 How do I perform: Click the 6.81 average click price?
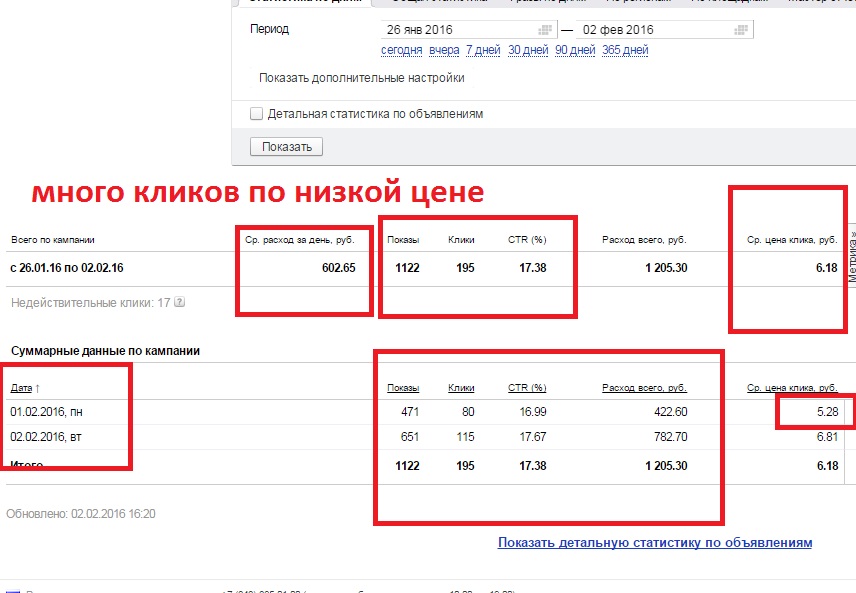(x=827, y=437)
